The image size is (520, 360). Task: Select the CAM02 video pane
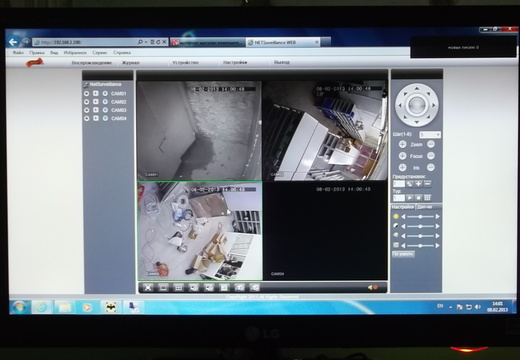pyautogui.click(x=325, y=131)
